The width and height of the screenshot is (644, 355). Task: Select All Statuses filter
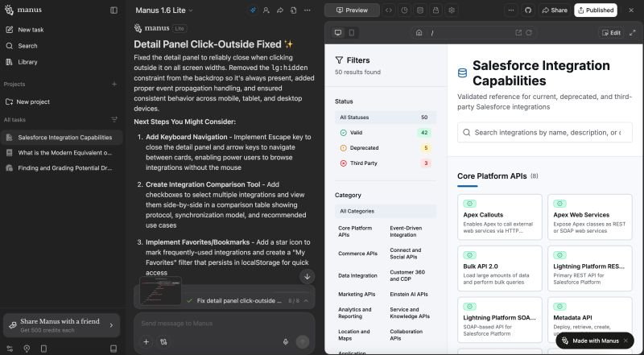[x=386, y=118]
